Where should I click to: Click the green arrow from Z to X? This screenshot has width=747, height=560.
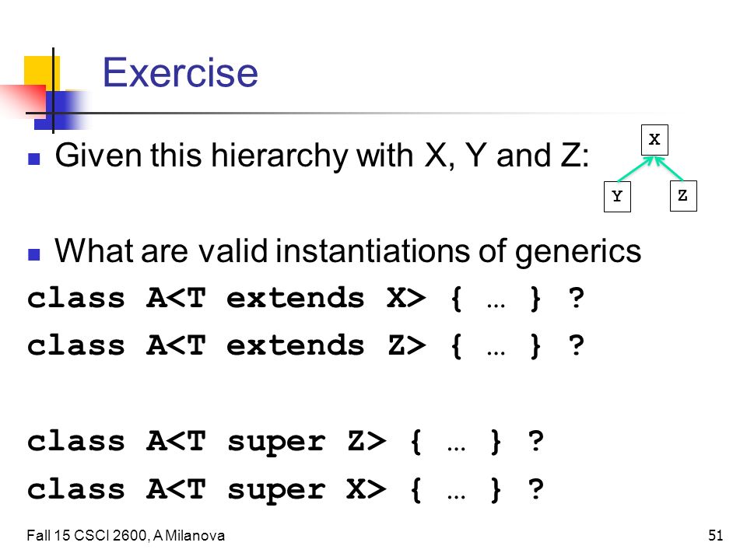pos(670,169)
